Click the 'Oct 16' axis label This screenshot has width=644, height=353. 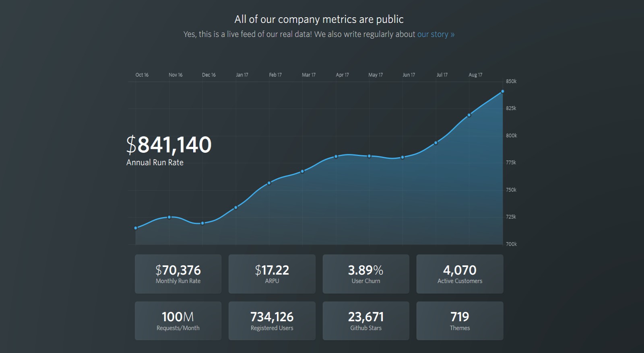click(x=142, y=75)
